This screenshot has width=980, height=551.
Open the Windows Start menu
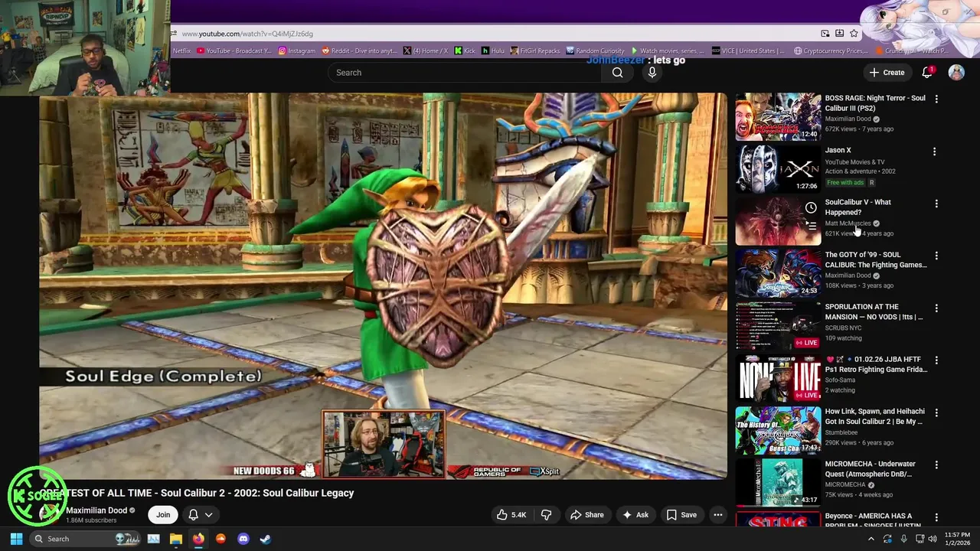[16, 539]
